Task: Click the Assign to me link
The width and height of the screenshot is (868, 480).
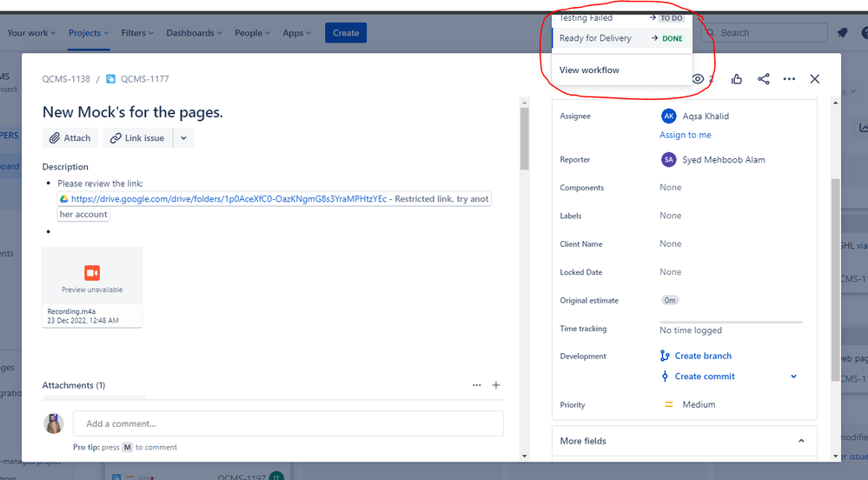Action: point(686,135)
